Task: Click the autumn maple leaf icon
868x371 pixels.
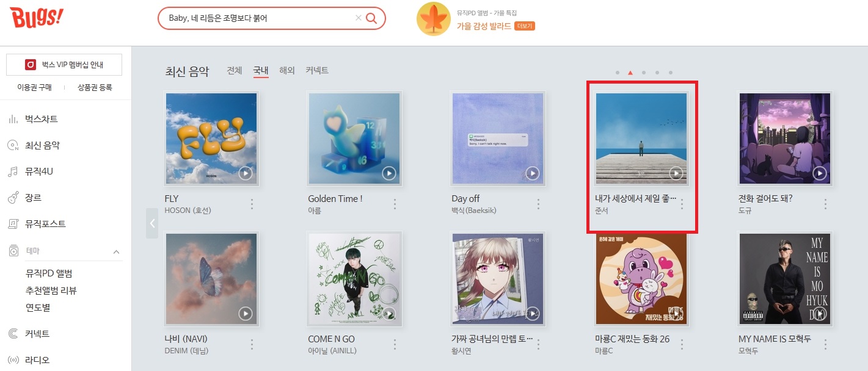Action: [x=434, y=19]
